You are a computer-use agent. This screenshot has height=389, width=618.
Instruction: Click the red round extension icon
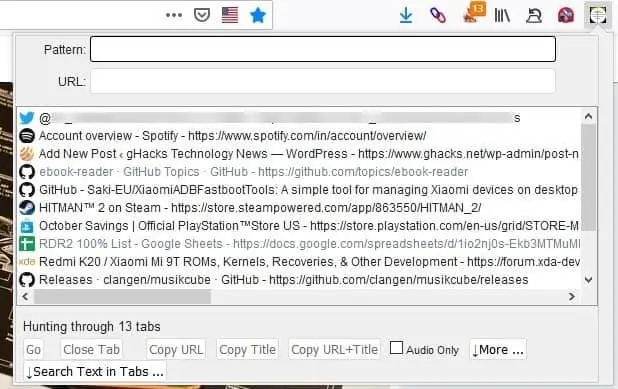coord(566,16)
